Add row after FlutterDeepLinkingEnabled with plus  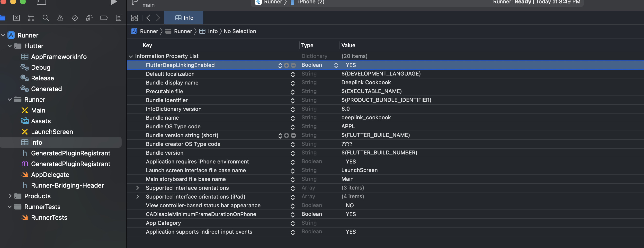pyautogui.click(x=286, y=65)
